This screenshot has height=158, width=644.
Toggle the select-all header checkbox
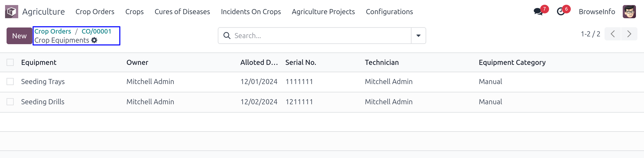click(10, 63)
